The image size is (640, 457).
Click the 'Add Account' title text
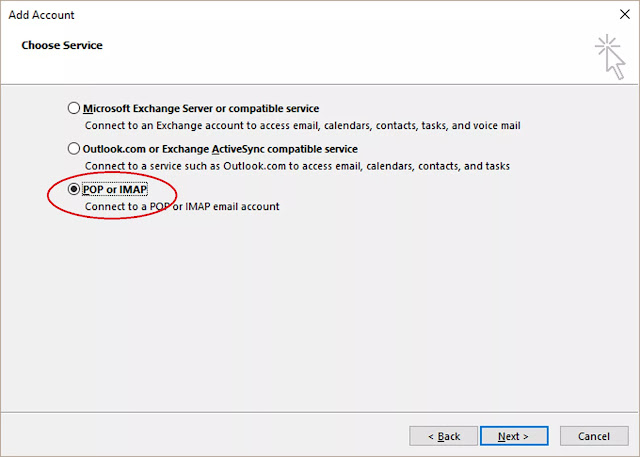click(x=41, y=15)
